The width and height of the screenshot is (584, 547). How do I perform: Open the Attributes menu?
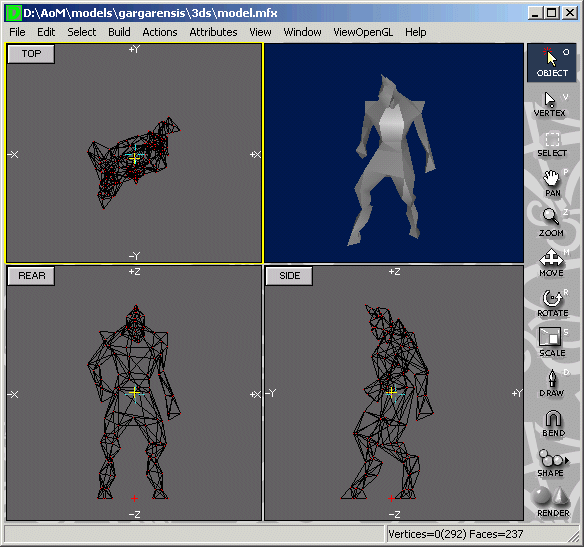click(x=213, y=32)
